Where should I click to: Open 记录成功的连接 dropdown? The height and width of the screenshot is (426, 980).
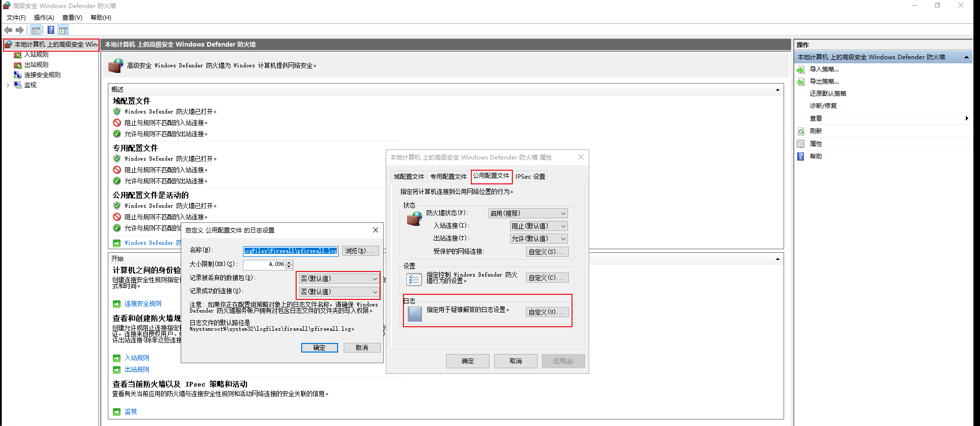pos(339,292)
